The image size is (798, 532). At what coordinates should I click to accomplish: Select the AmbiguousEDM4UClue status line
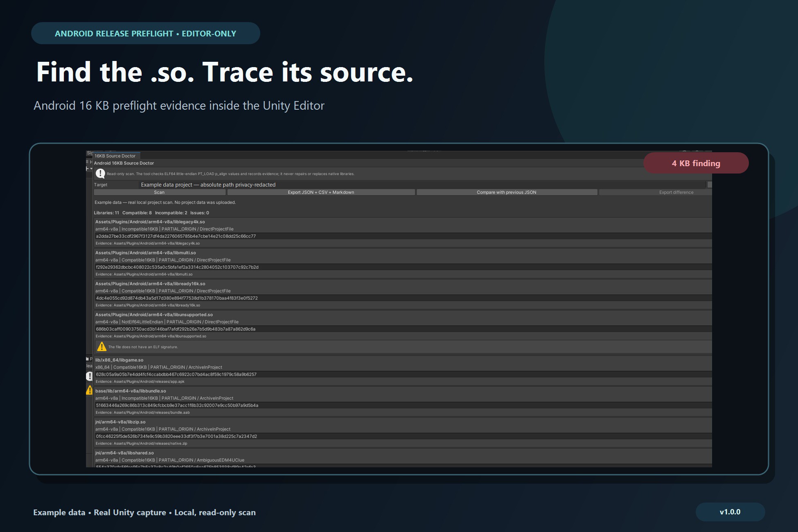(170, 460)
